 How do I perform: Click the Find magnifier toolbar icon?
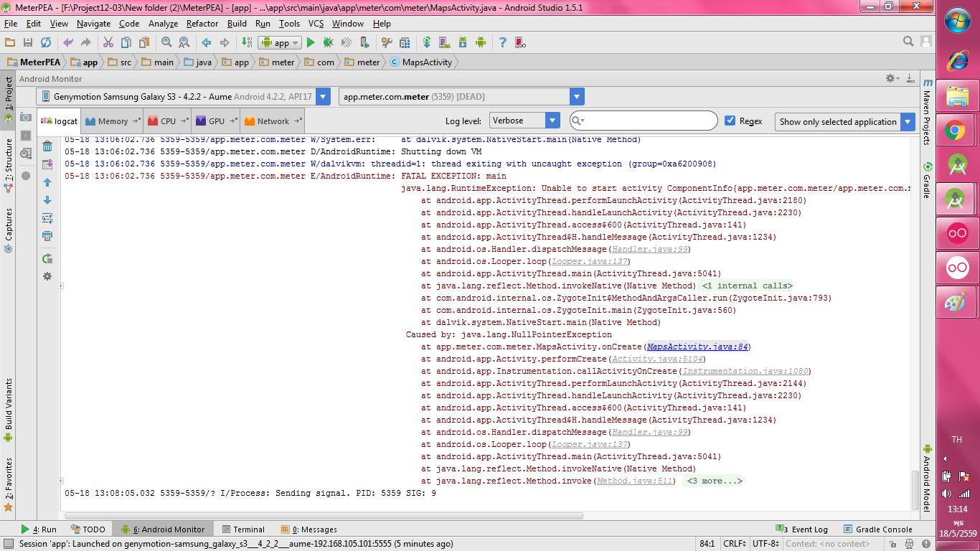click(166, 43)
